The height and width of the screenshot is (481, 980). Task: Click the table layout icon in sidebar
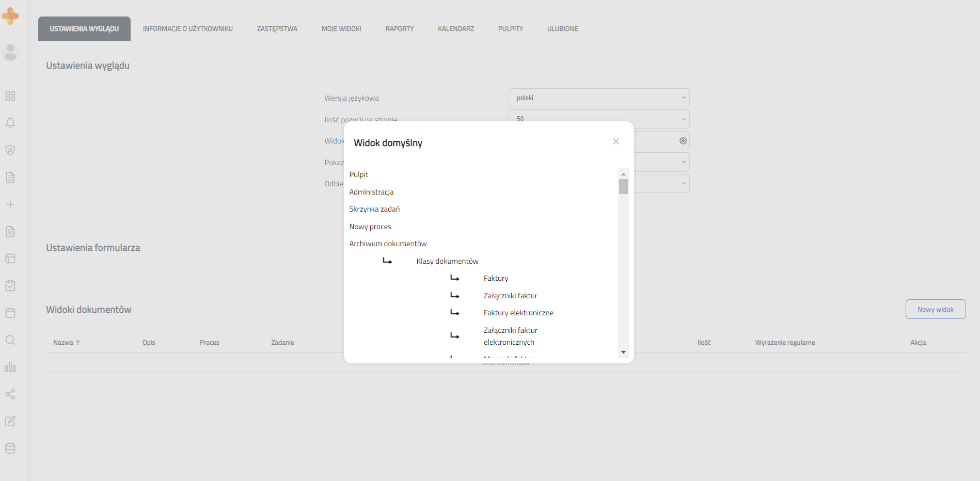[x=10, y=259]
